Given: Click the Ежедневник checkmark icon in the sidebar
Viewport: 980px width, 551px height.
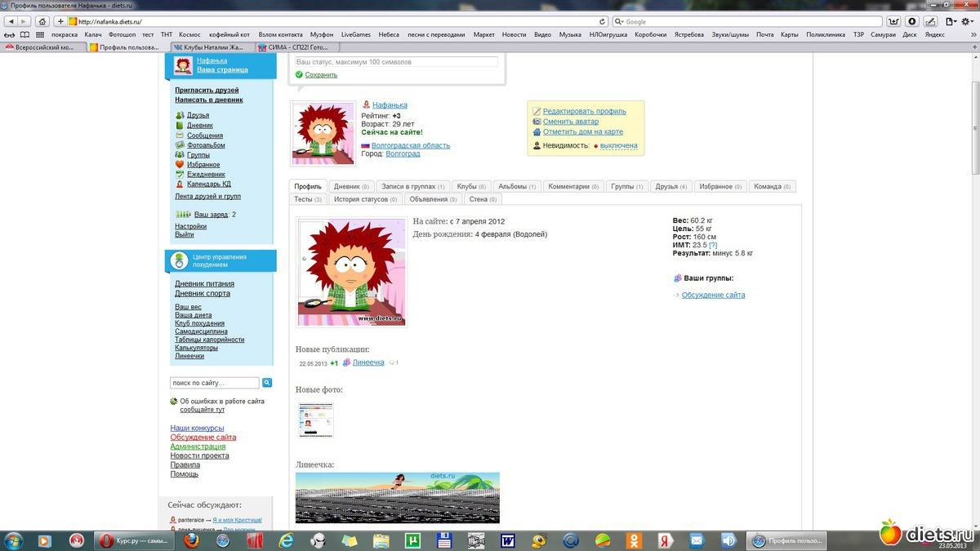Looking at the screenshot, I should (x=180, y=175).
